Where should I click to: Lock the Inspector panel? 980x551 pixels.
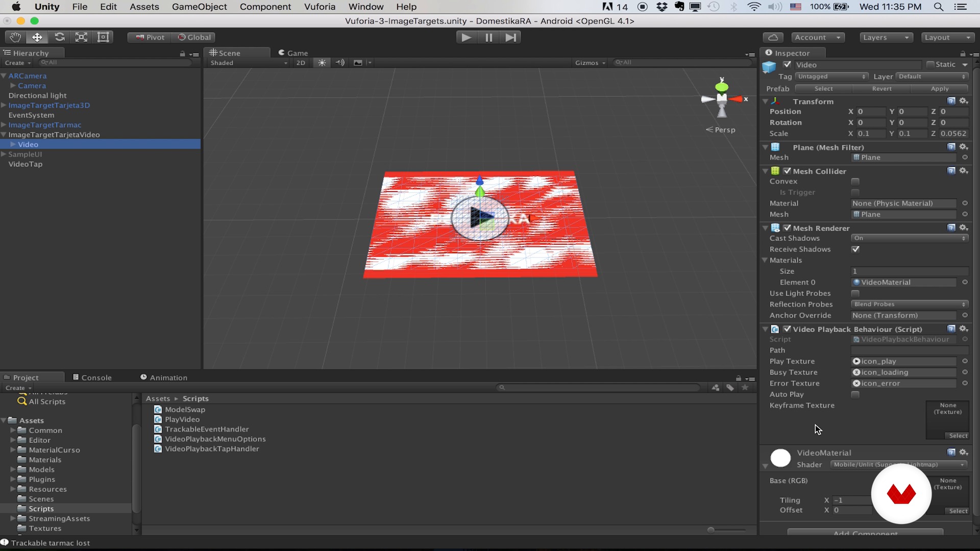[963, 54]
